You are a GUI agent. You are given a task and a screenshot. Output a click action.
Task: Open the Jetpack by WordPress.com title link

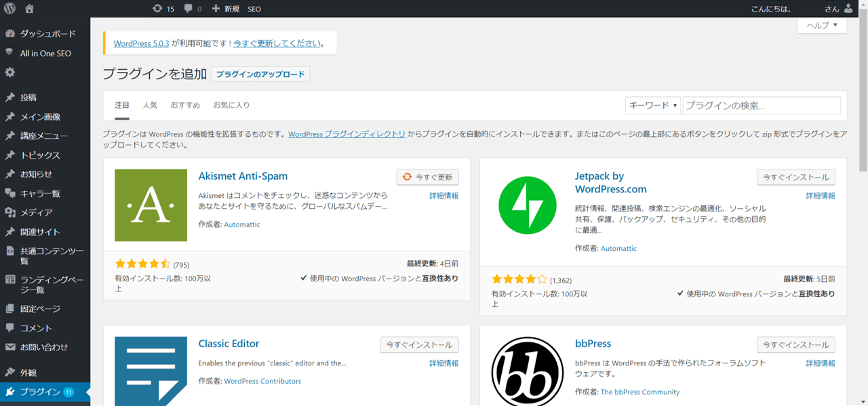[611, 182]
